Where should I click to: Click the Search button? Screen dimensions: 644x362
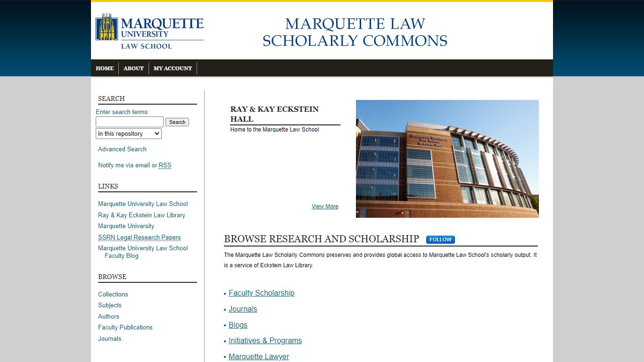coord(177,122)
